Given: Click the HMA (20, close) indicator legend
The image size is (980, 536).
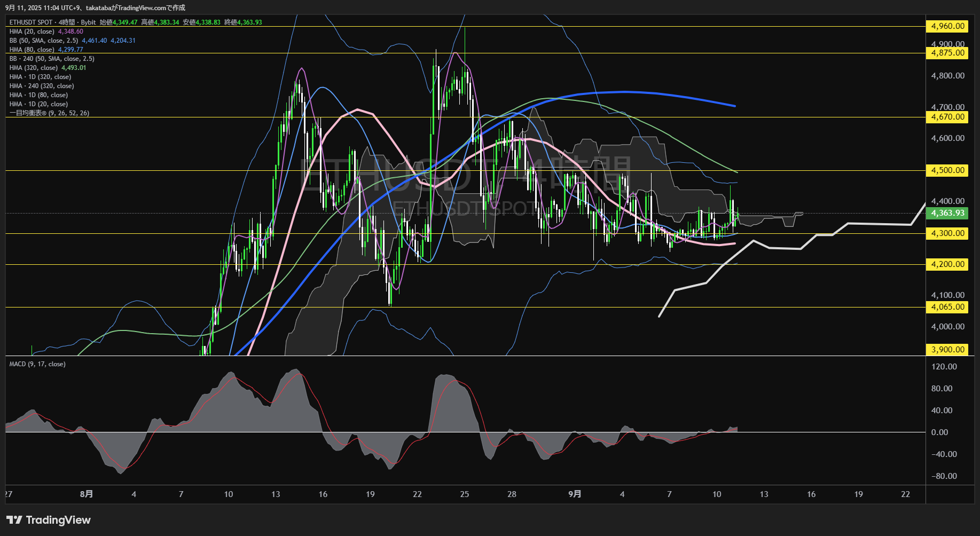Looking at the screenshot, I should coord(32,31).
